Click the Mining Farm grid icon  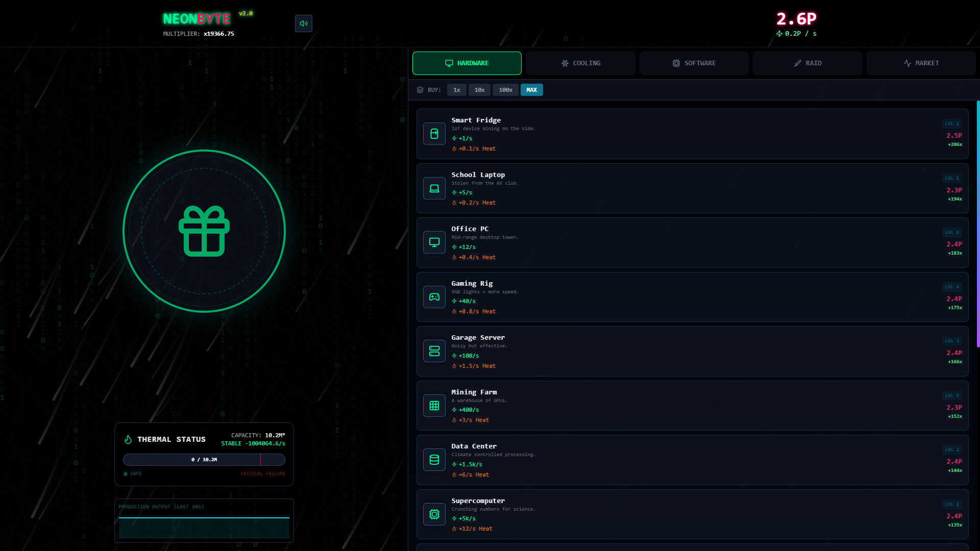pyautogui.click(x=434, y=406)
